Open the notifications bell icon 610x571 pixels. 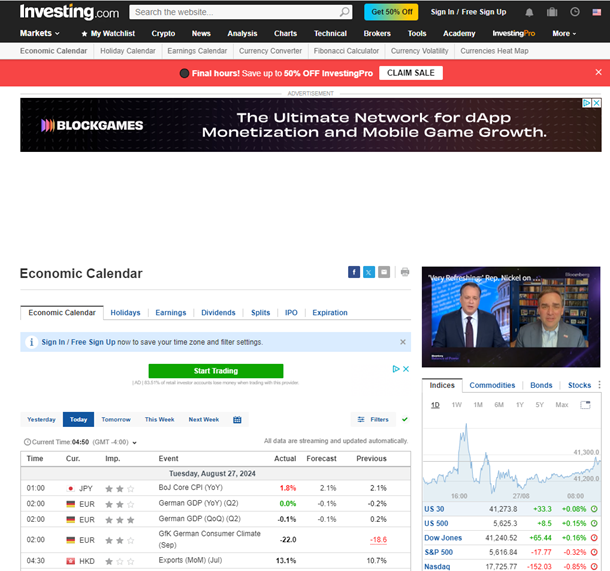[x=529, y=12]
